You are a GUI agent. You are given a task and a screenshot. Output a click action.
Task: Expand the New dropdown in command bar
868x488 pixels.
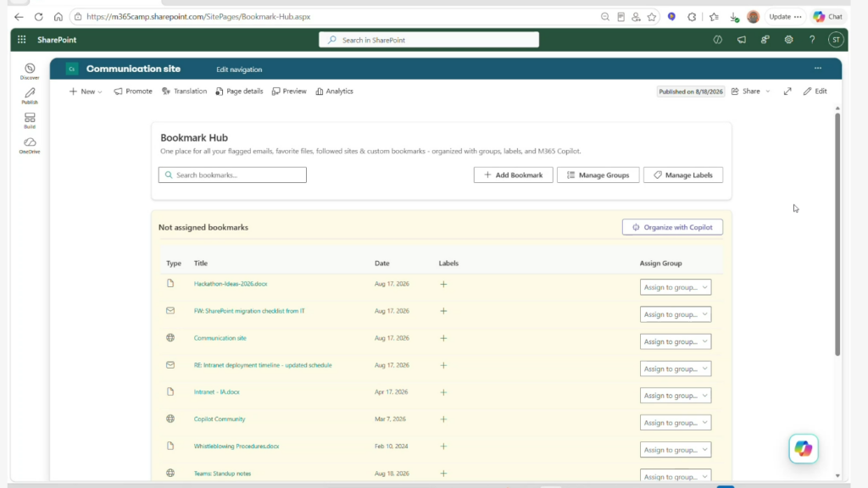(86, 91)
